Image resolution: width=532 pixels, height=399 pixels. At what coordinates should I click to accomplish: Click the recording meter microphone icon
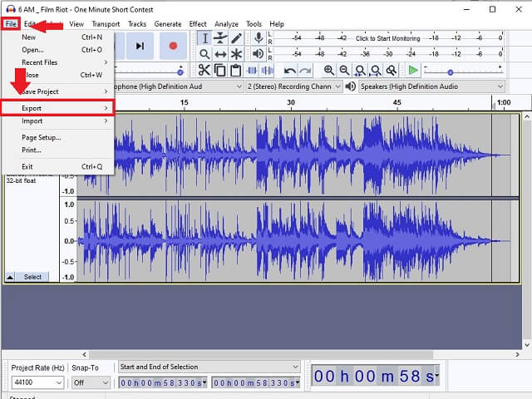(259, 38)
